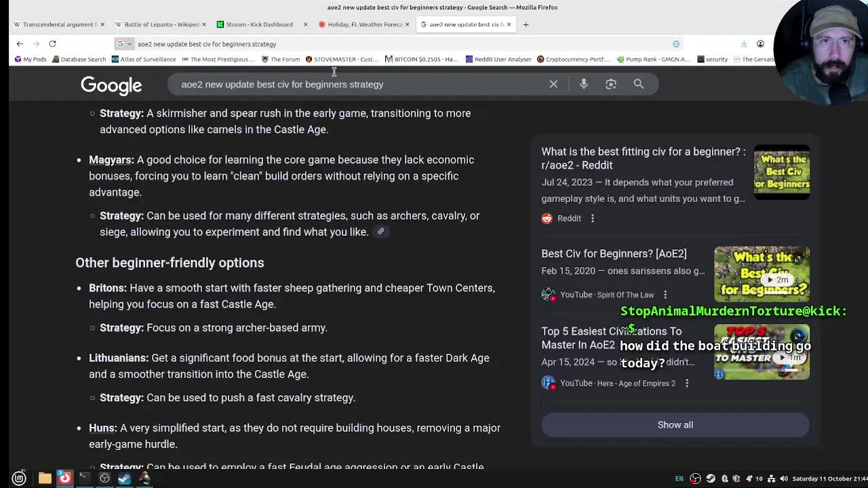Open the search engine dropdown in the URL bar
Viewport: 868px width, 488px height.
124,44
